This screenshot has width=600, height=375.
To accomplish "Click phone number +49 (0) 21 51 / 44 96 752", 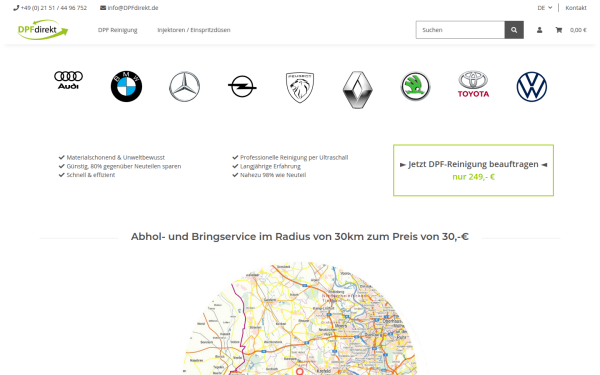I will pyautogui.click(x=54, y=8).
